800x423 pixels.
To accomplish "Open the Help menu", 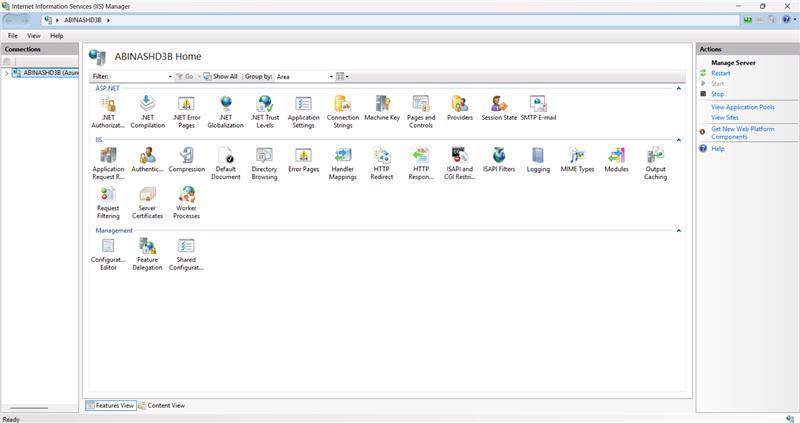I will (x=57, y=36).
